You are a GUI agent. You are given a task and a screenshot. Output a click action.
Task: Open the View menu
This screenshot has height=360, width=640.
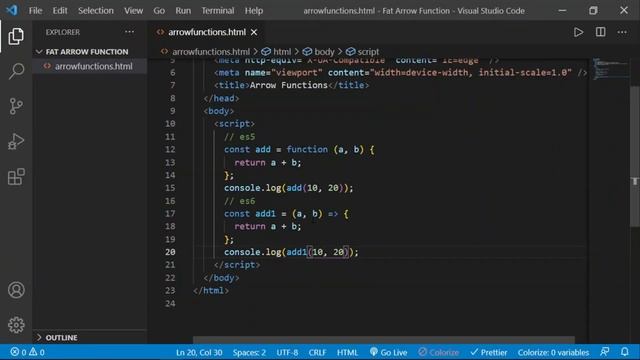tap(133, 10)
